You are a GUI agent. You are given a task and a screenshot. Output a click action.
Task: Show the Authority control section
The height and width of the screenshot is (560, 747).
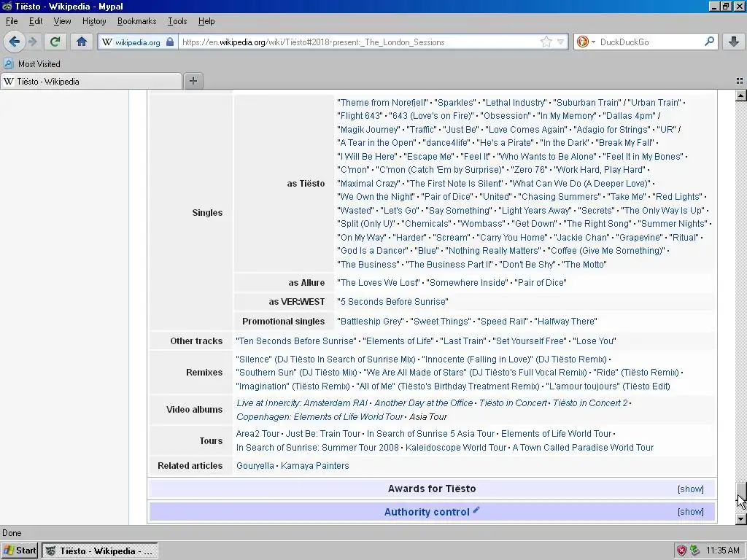tap(690, 511)
